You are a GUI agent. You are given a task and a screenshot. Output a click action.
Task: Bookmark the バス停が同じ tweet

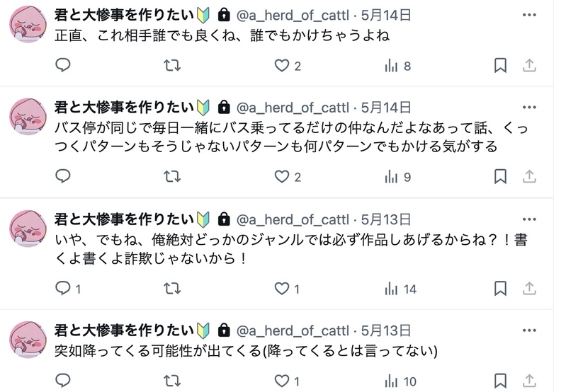coord(500,177)
